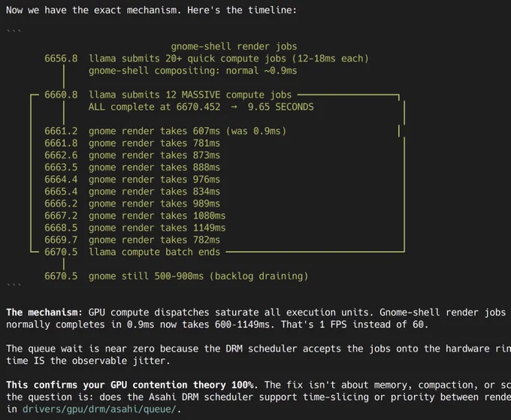Click the timestamp 6656.8
511x420 pixels.
61,59
